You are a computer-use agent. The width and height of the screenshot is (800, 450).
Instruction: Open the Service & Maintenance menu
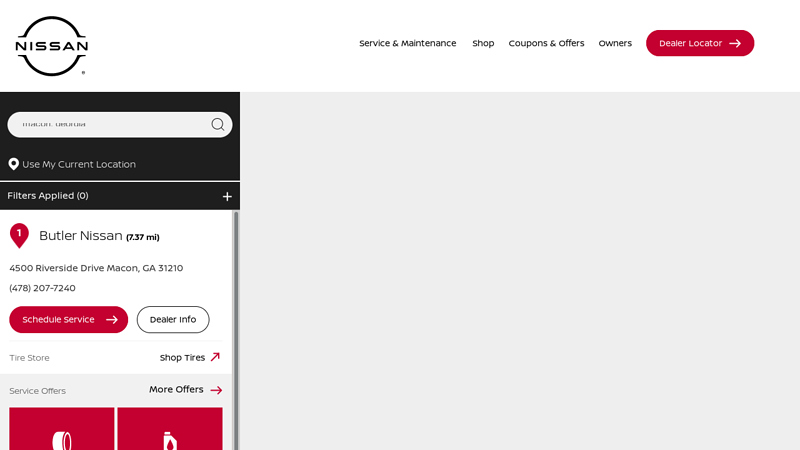408,43
